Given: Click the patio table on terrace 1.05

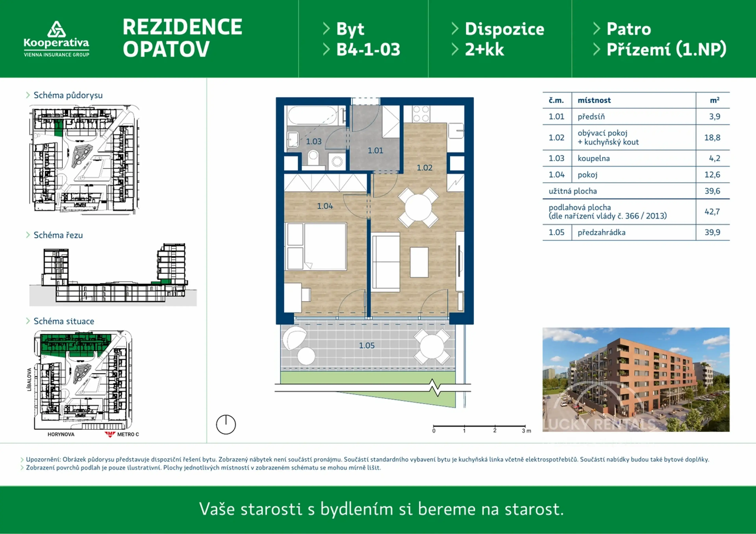Looking at the screenshot, I should pyautogui.click(x=432, y=346).
